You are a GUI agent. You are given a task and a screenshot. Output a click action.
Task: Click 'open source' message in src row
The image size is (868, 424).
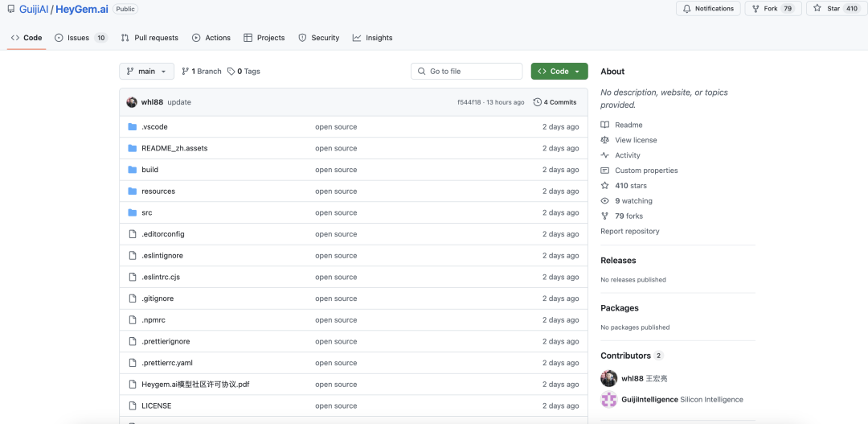pos(336,213)
